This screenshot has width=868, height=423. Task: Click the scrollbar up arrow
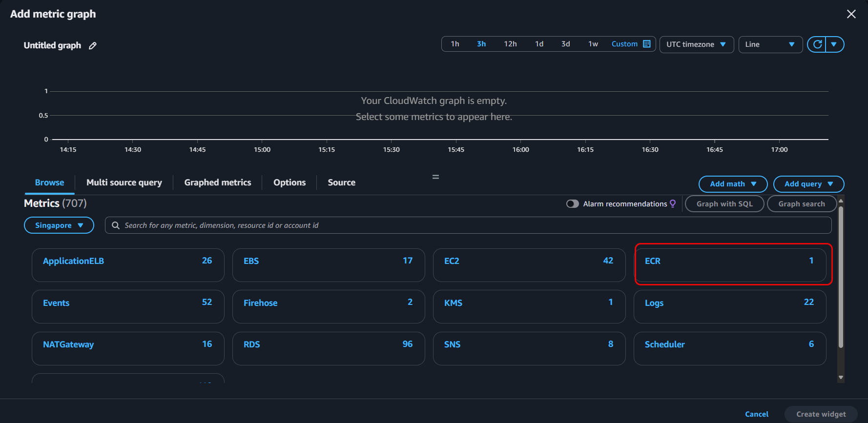pos(841,201)
